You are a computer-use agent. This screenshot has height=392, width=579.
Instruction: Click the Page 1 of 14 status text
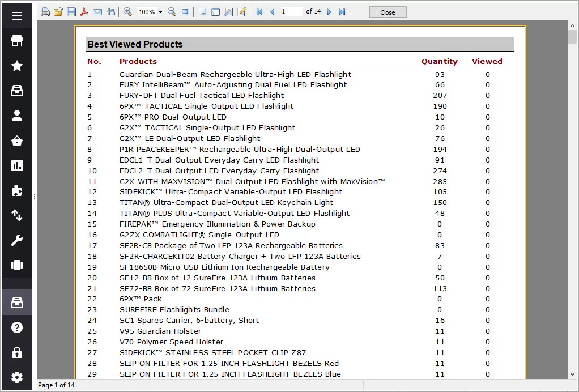(56, 385)
